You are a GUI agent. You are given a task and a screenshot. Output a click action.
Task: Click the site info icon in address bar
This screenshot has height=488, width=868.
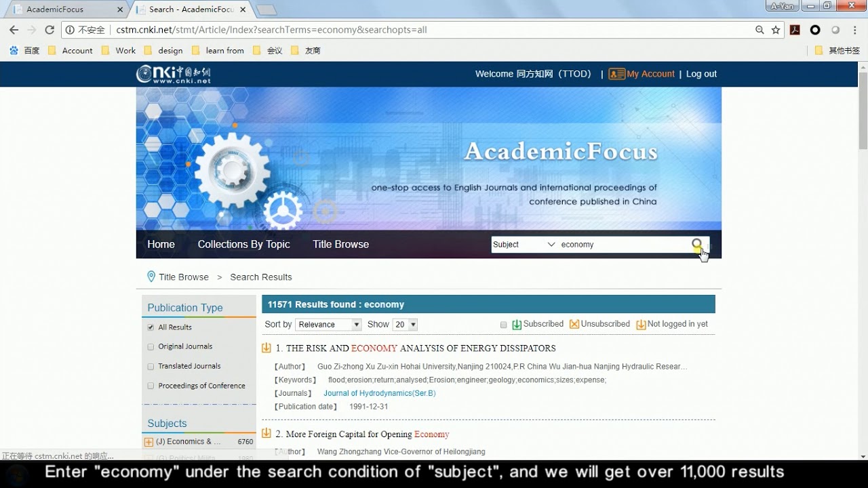click(x=70, y=30)
